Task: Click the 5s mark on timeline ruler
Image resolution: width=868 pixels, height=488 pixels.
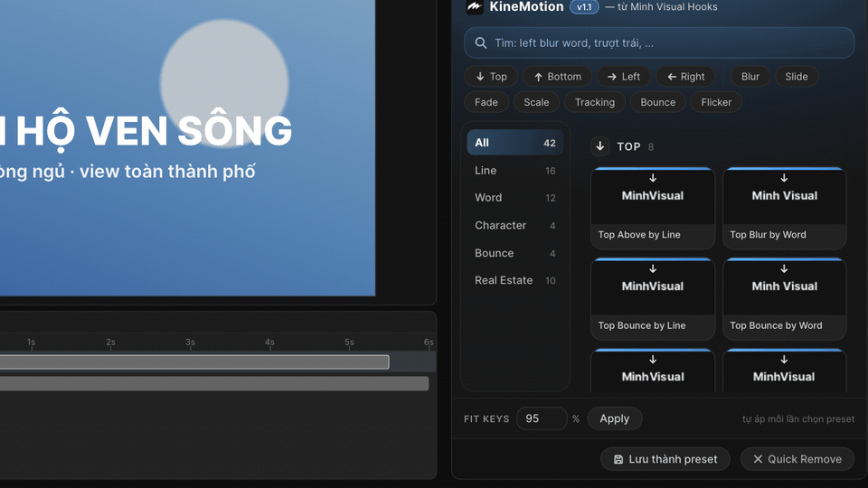Action: (349, 343)
